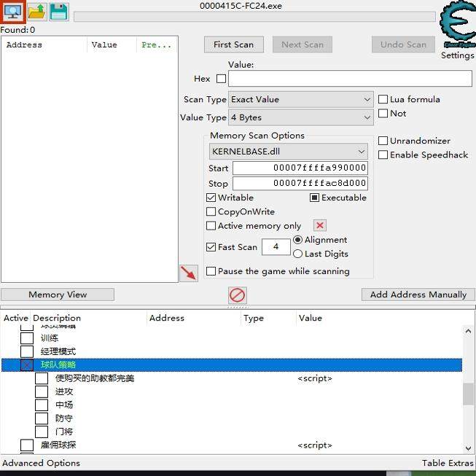Click the Memory View button
Screen dimensions: 476x476
pyautogui.click(x=58, y=294)
